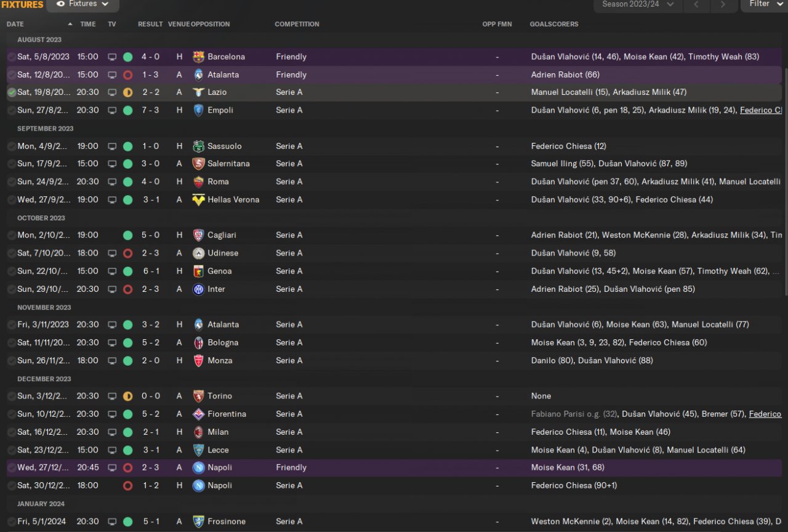Click the Fiorentina club badge icon

pos(198,414)
